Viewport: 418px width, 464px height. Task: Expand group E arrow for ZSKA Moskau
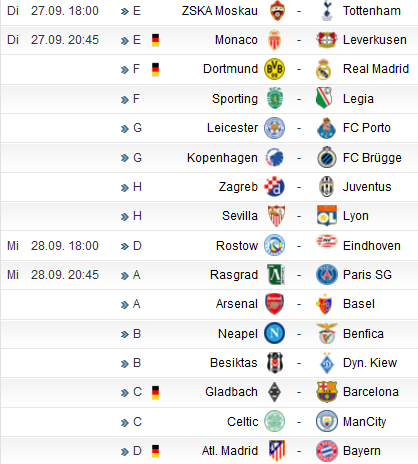(x=125, y=12)
